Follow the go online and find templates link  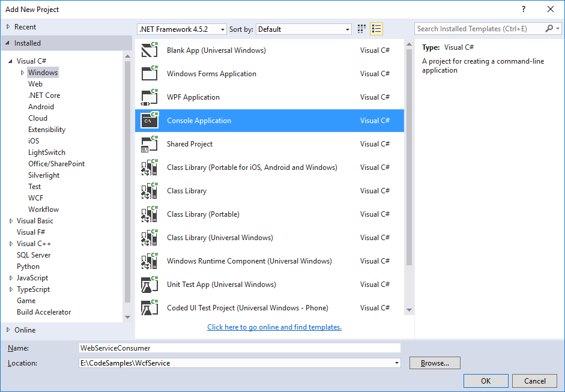[x=274, y=327]
